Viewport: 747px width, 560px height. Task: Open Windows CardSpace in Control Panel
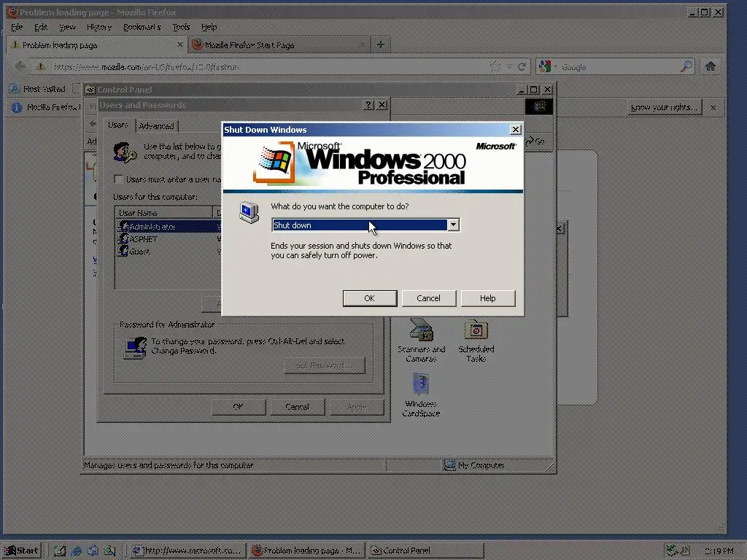tap(421, 395)
